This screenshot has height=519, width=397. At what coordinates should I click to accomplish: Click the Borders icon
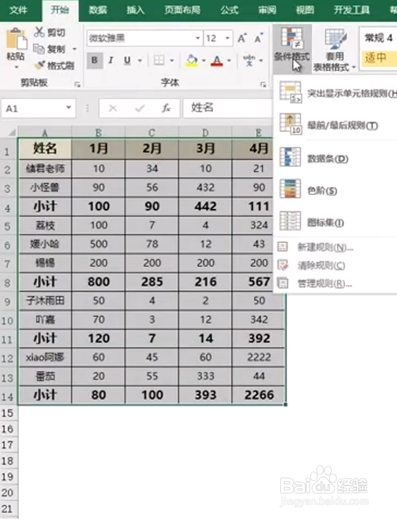point(159,60)
